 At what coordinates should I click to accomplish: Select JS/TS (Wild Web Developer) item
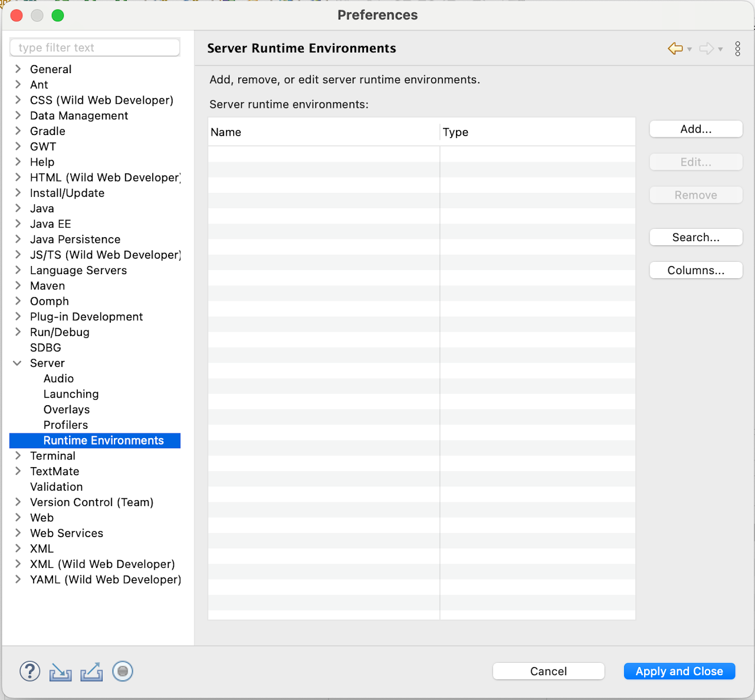(x=105, y=255)
